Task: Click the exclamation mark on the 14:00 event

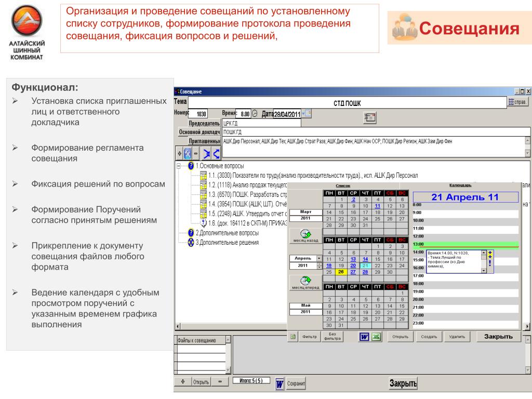Action: (x=489, y=263)
